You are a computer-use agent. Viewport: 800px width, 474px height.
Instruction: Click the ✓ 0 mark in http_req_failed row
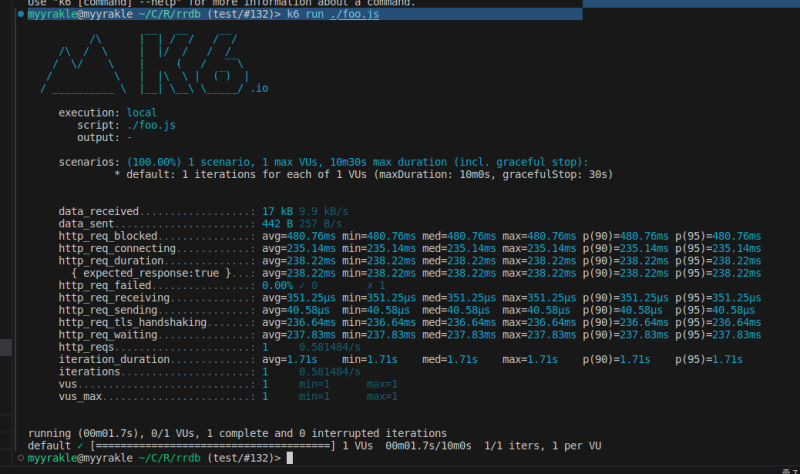308,285
